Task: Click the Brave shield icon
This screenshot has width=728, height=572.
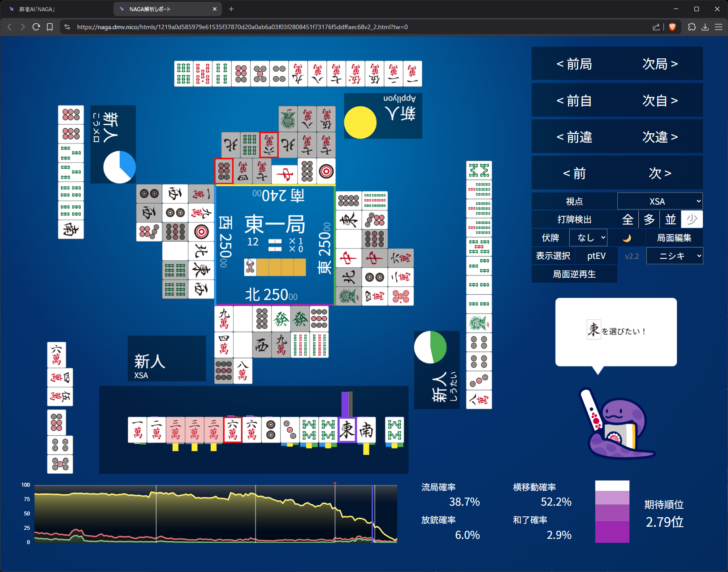Action: [672, 27]
